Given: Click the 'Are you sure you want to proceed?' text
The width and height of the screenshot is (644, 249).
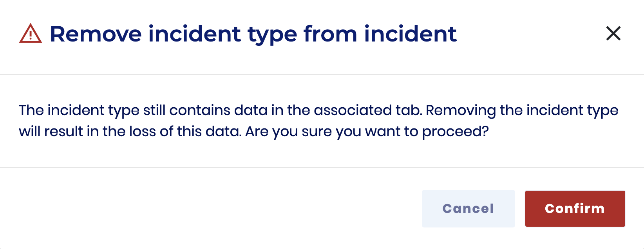Looking at the screenshot, I should click(367, 132).
